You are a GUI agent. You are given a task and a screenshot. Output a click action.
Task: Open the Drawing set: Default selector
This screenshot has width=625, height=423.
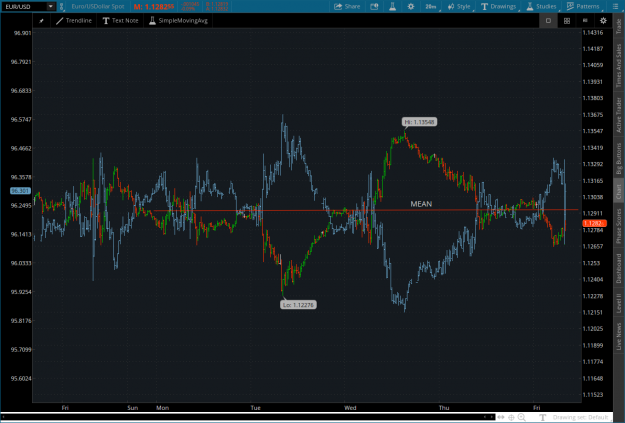(580, 417)
